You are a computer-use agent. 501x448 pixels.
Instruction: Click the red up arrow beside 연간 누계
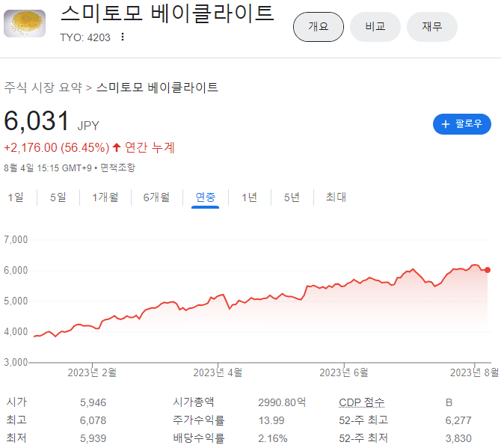(117, 147)
